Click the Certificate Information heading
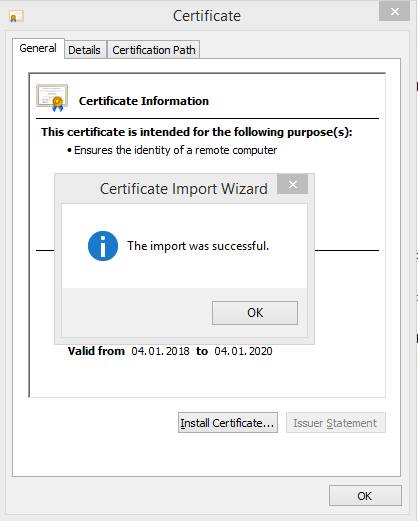This screenshot has width=418, height=521. click(x=144, y=101)
